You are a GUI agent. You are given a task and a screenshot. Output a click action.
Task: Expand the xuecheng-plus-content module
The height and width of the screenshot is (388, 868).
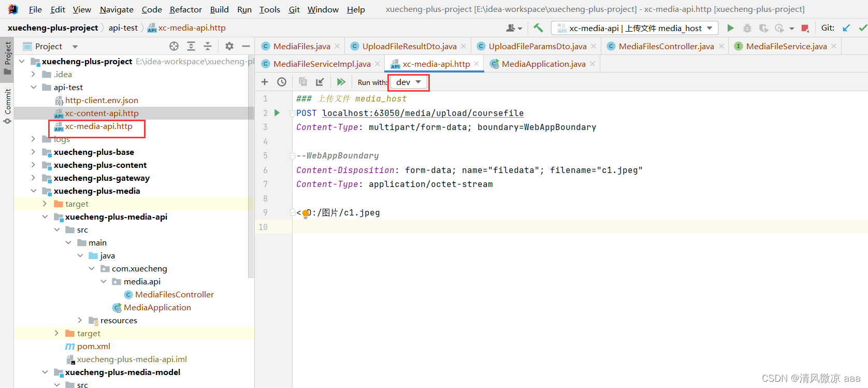coord(34,165)
